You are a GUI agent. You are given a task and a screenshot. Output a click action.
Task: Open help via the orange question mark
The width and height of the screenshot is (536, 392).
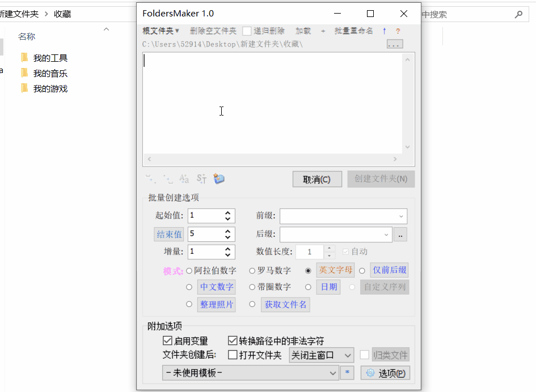coord(398,31)
